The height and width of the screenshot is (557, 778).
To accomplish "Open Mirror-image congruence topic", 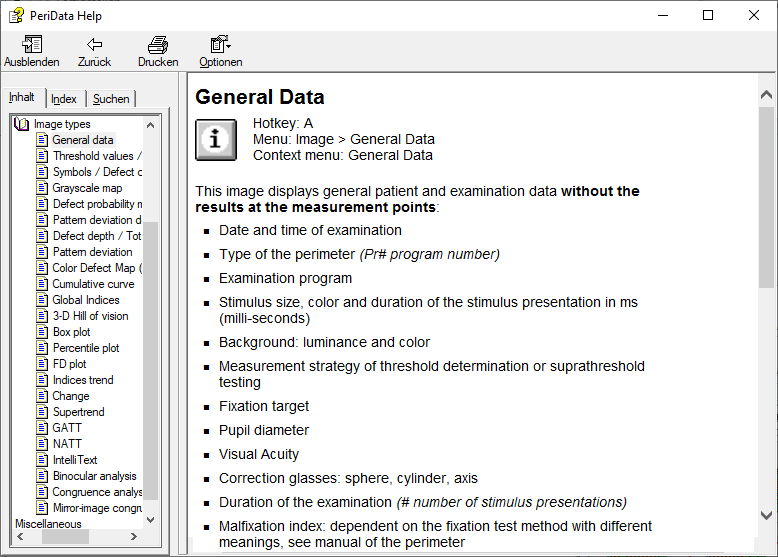I will click(x=97, y=508).
